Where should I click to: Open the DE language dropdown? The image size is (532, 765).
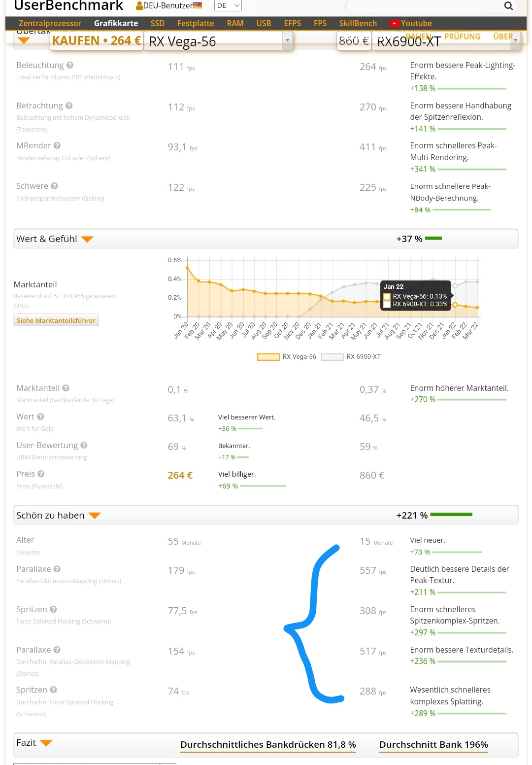pyautogui.click(x=228, y=5)
